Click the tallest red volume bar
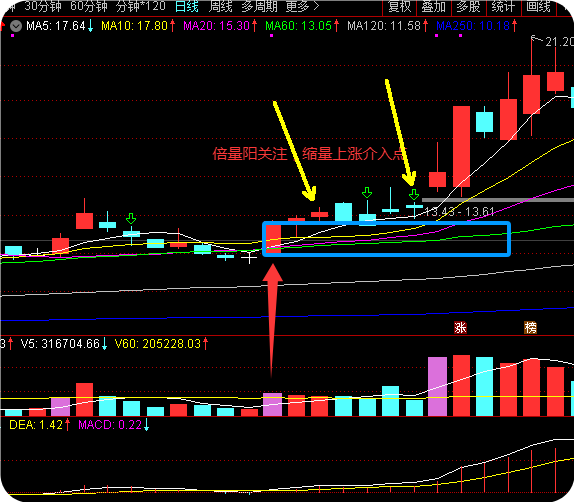This screenshot has width=574, height=502. [x=461, y=385]
